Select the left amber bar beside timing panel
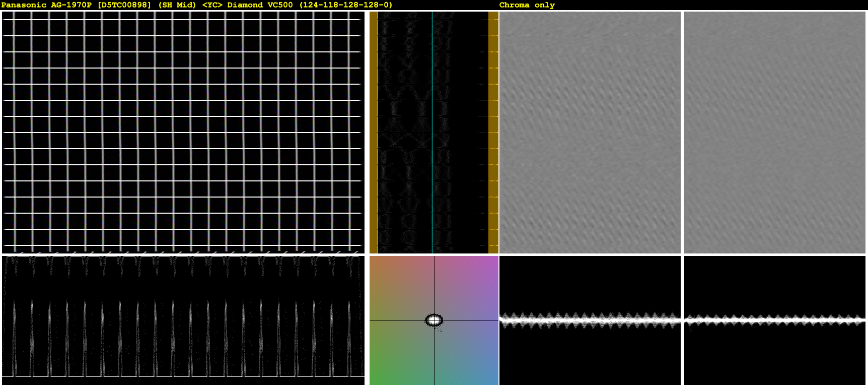This screenshot has width=868, height=385. (374, 132)
